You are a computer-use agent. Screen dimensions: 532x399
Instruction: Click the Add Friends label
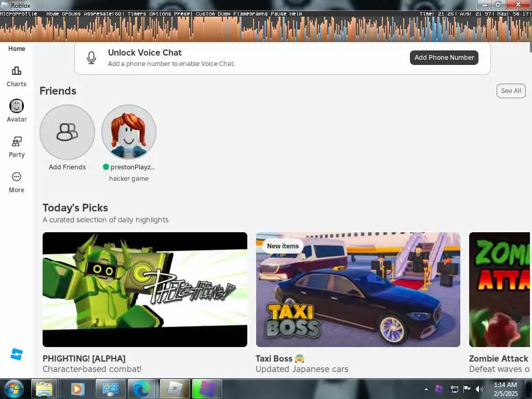click(67, 167)
